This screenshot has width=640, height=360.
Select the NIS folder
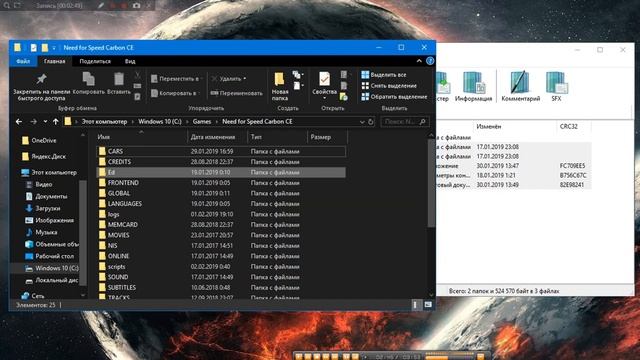(x=221, y=246)
